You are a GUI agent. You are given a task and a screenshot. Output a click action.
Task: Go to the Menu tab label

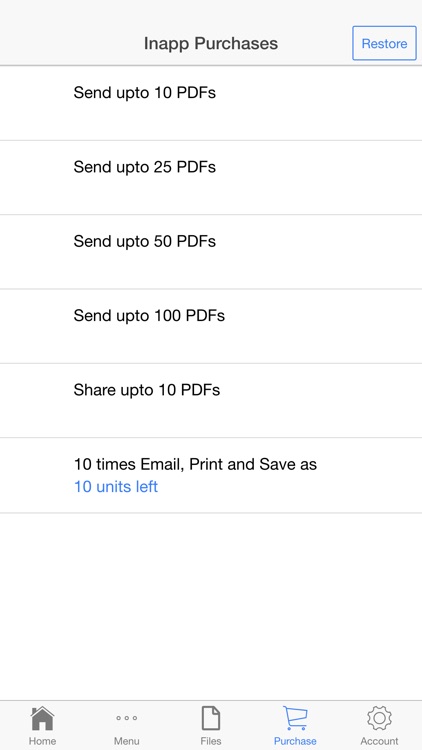(x=127, y=741)
